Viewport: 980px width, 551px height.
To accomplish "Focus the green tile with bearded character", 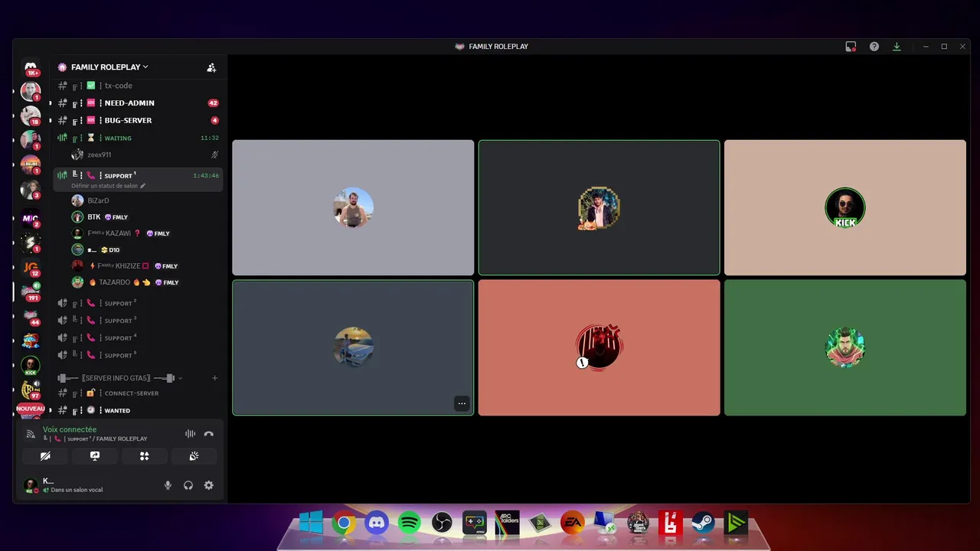I will [x=845, y=347].
